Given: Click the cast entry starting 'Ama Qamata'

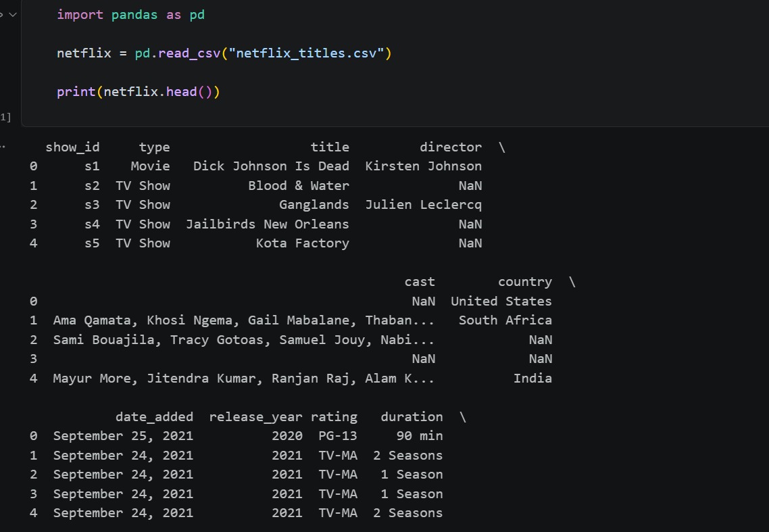Looking at the screenshot, I should click(x=244, y=320).
